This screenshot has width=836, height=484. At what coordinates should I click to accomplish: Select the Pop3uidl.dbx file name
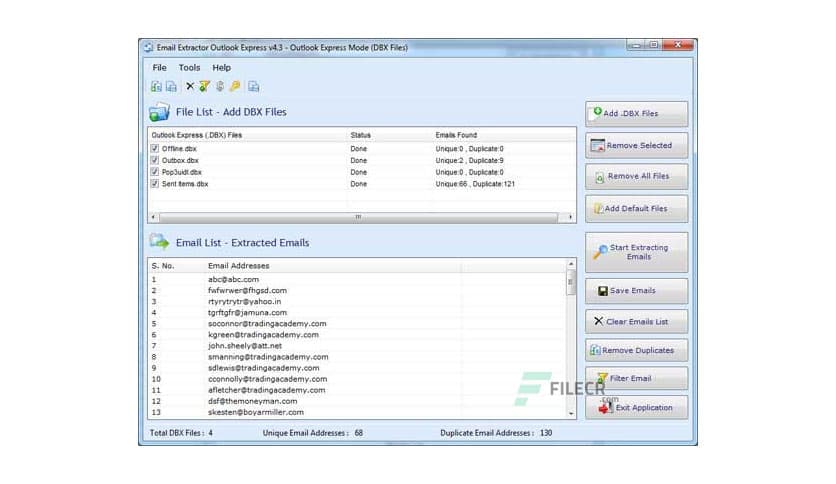tap(182, 172)
